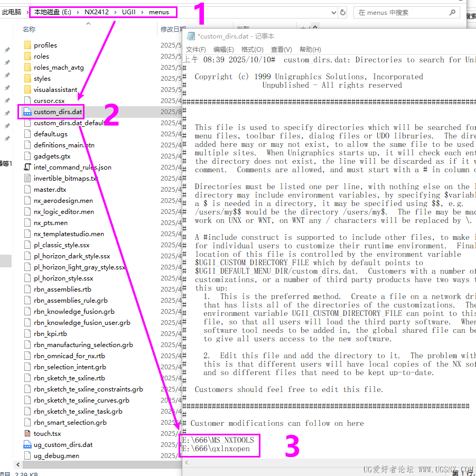The height and width of the screenshot is (476, 476).
Task: Navigate to 本地磁盘 (E:) breadcrumb
Action: (52, 12)
